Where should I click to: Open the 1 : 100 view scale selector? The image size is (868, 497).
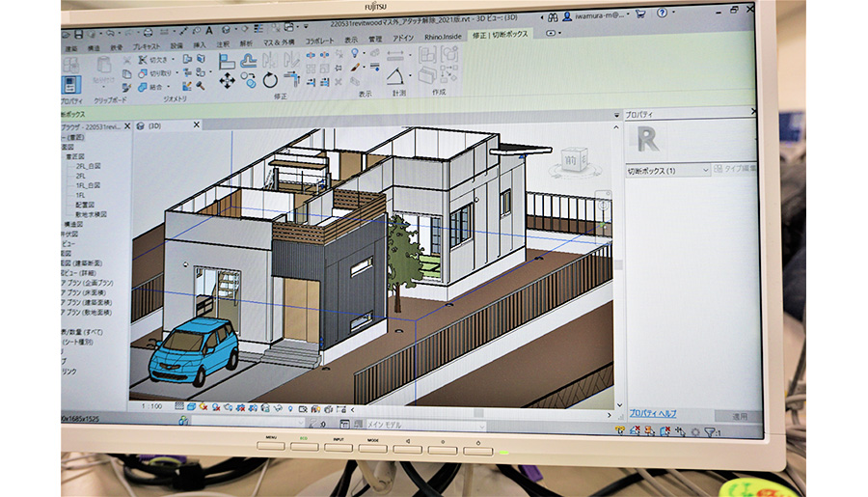pyautogui.click(x=150, y=406)
